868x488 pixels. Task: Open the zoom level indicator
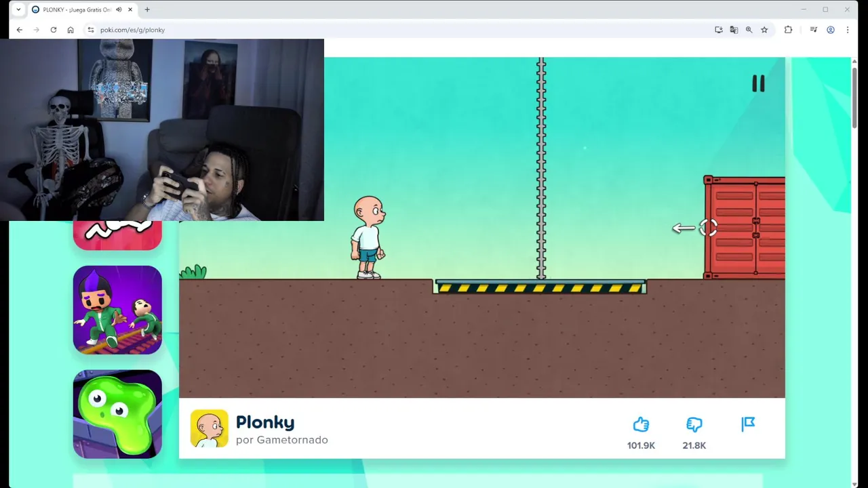tap(749, 30)
